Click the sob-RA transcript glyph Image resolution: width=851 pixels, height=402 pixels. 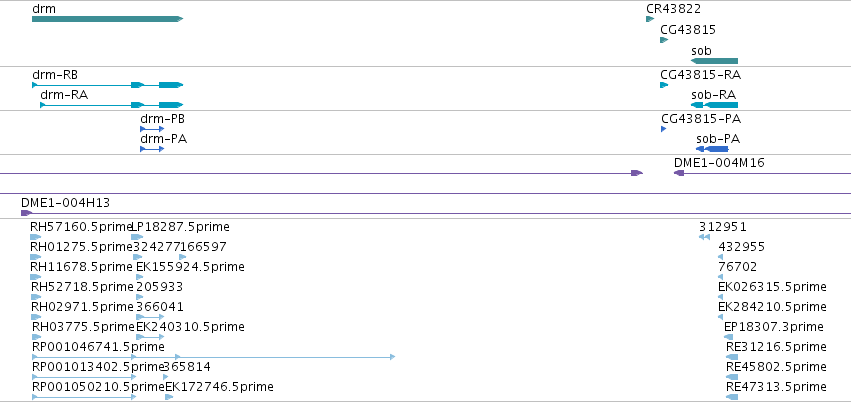tap(714, 105)
